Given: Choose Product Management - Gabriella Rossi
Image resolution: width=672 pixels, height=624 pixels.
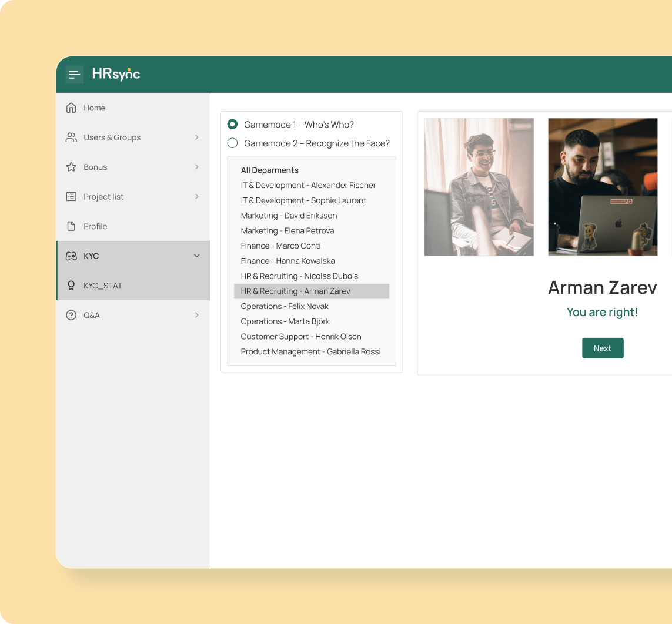Looking at the screenshot, I should point(312,351).
